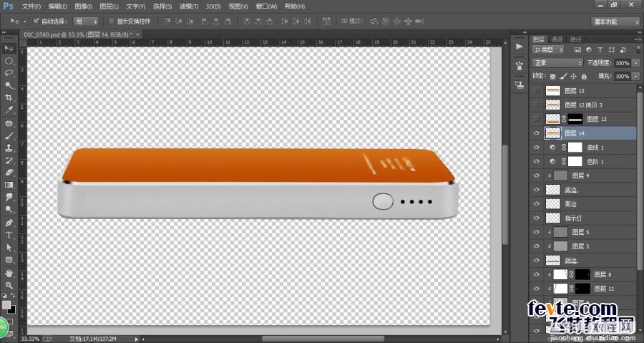The width and height of the screenshot is (644, 343).
Task: Show the hidden 图层 13 layer
Action: tap(536, 91)
